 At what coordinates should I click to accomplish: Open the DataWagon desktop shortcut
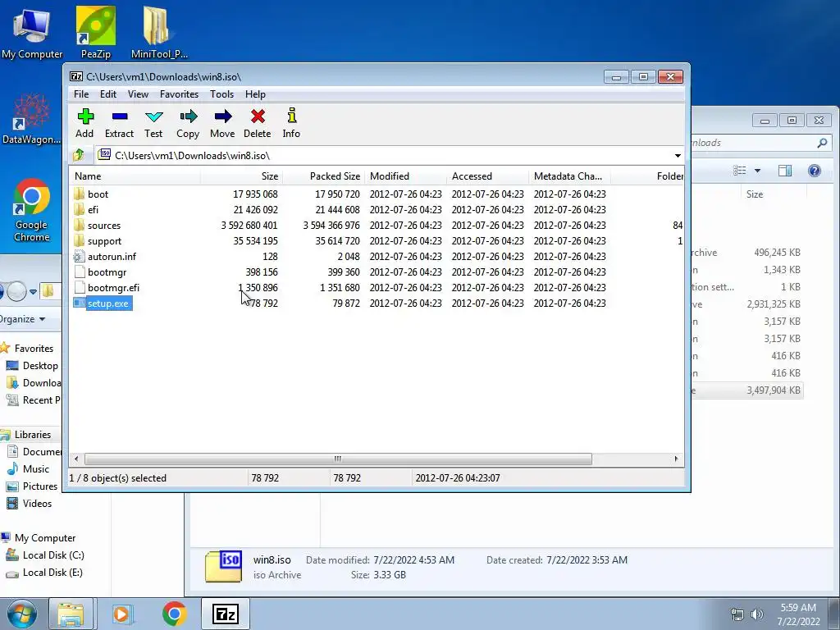coord(32,119)
